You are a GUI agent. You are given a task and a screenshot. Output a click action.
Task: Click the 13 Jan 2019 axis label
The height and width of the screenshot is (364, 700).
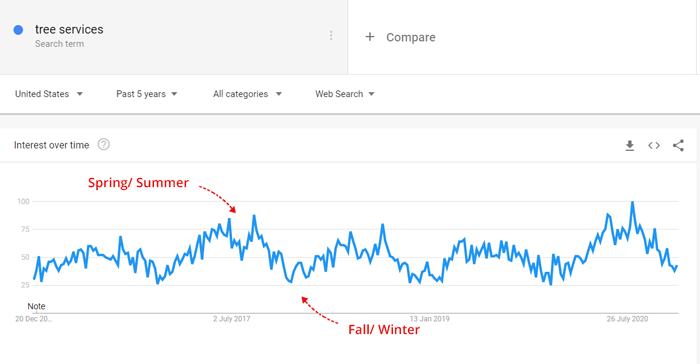429,319
